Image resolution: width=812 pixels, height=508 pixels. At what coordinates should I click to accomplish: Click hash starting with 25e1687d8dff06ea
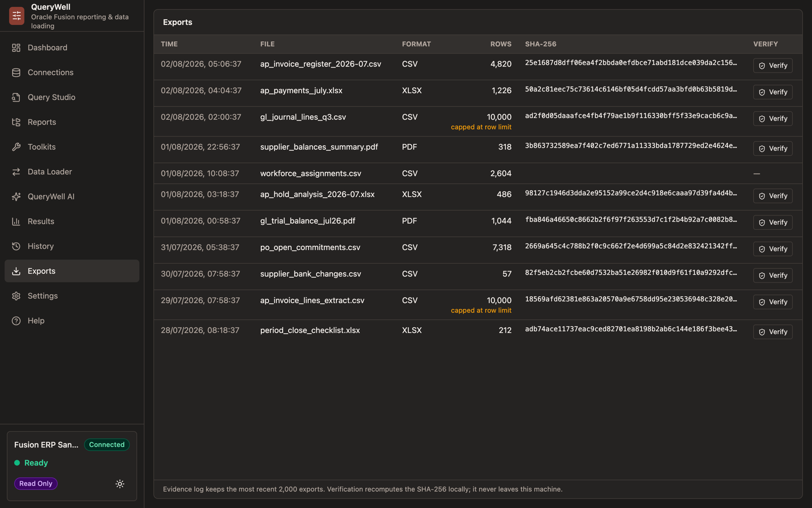pyautogui.click(x=631, y=63)
